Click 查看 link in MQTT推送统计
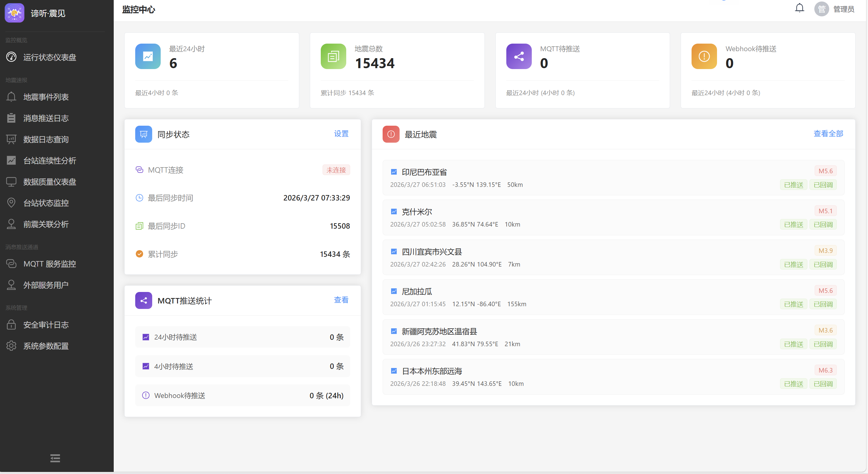The height and width of the screenshot is (474, 868). coord(341,300)
